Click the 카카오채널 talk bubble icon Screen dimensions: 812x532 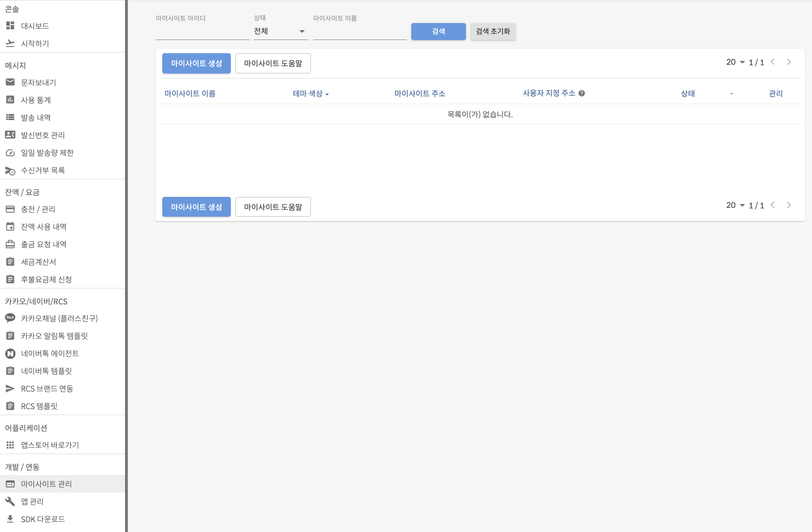click(x=10, y=318)
